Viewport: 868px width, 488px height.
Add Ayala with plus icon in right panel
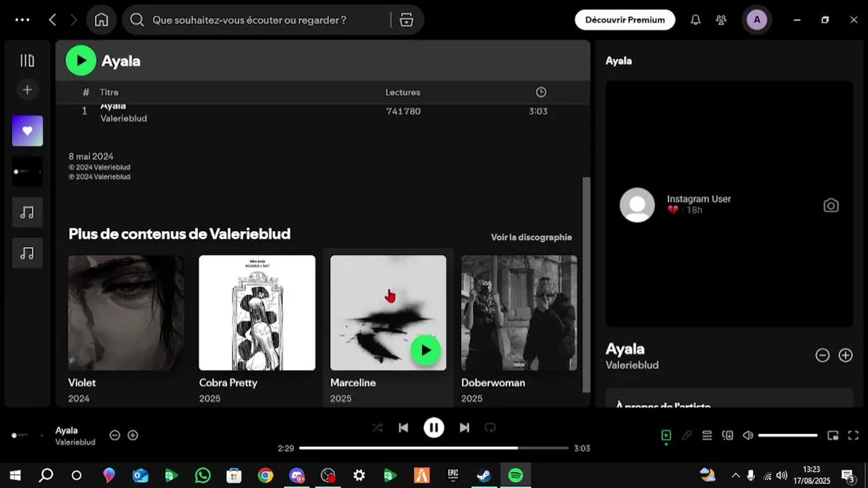[846, 355]
